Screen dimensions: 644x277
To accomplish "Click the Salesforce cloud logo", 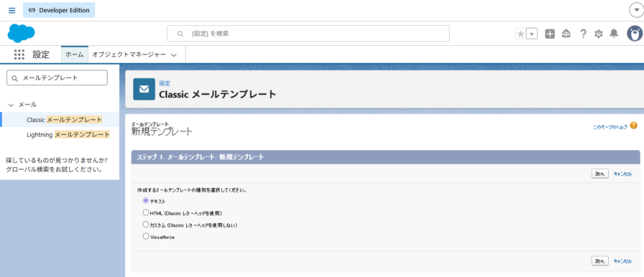I will tap(21, 33).
